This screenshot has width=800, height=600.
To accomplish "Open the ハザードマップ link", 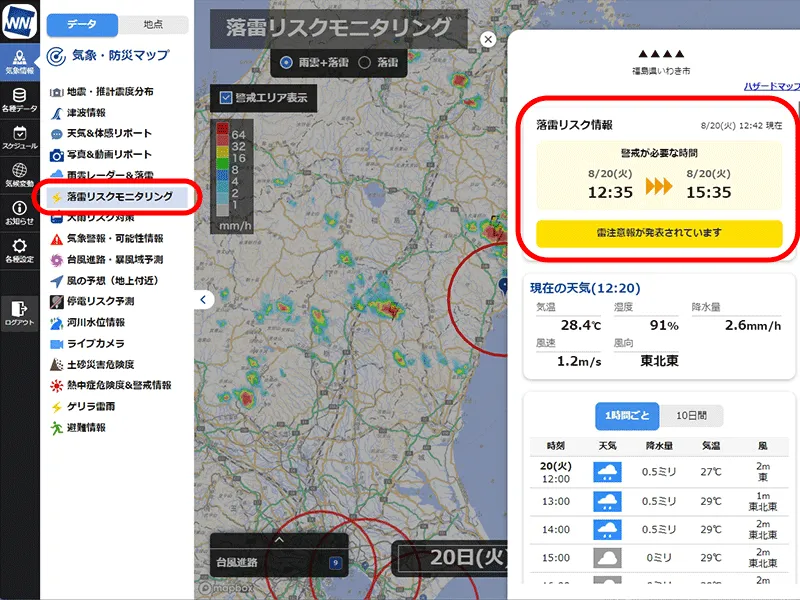I will tap(771, 87).
